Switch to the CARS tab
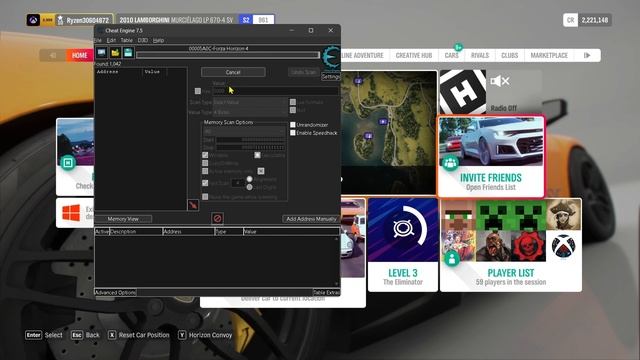 point(451,56)
